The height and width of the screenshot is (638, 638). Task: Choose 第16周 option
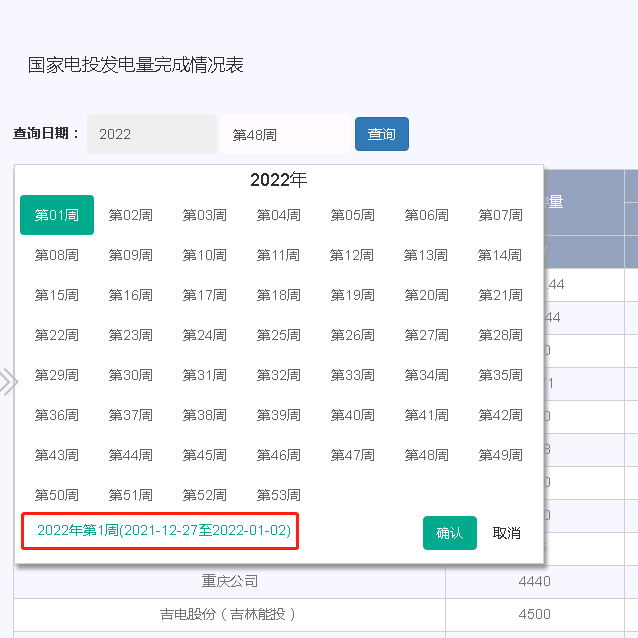131,295
